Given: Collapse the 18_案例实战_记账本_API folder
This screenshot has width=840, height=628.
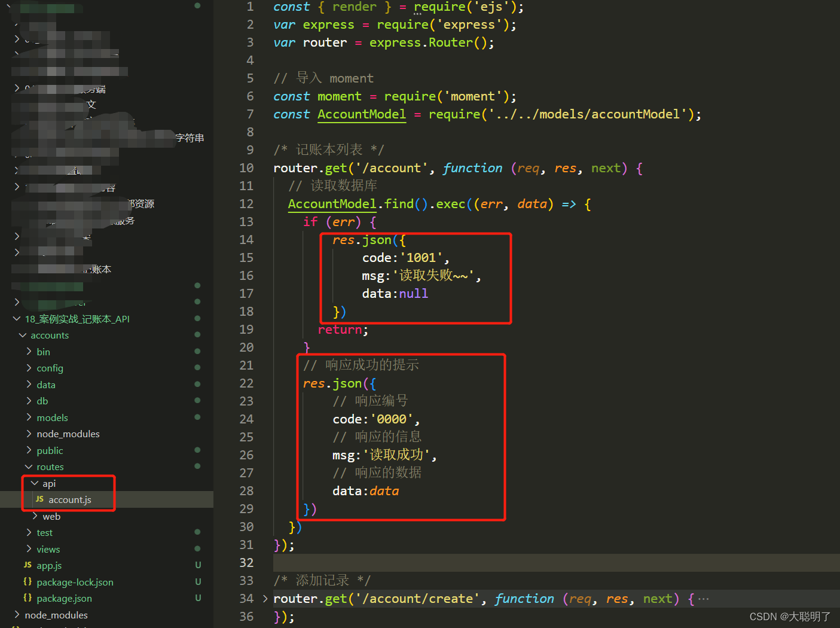Looking at the screenshot, I should pos(17,319).
